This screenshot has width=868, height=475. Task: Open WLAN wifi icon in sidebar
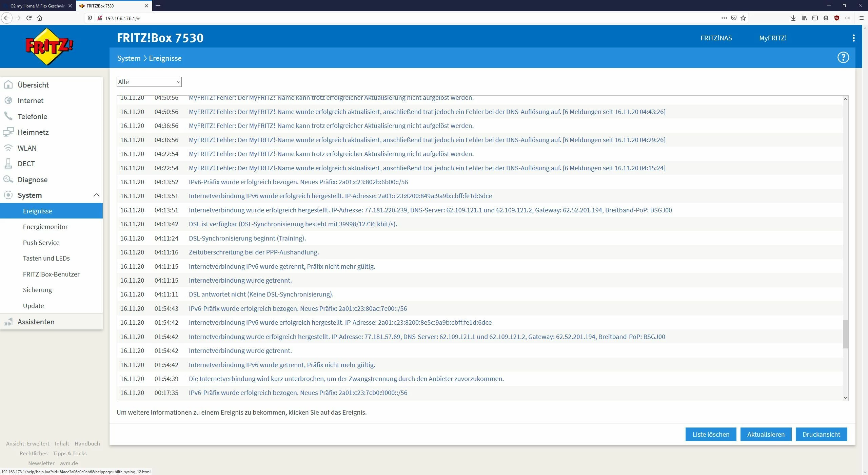8,148
